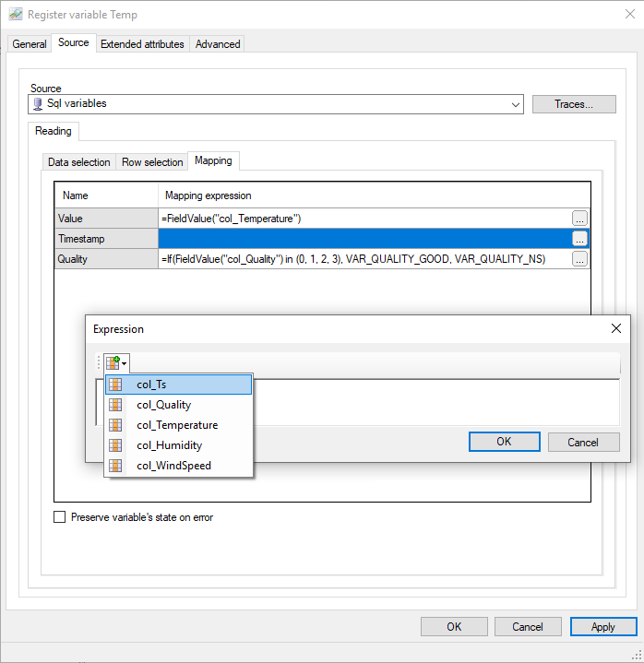Confirm the Expression dialog with OK
The image size is (644, 663).
coord(504,442)
